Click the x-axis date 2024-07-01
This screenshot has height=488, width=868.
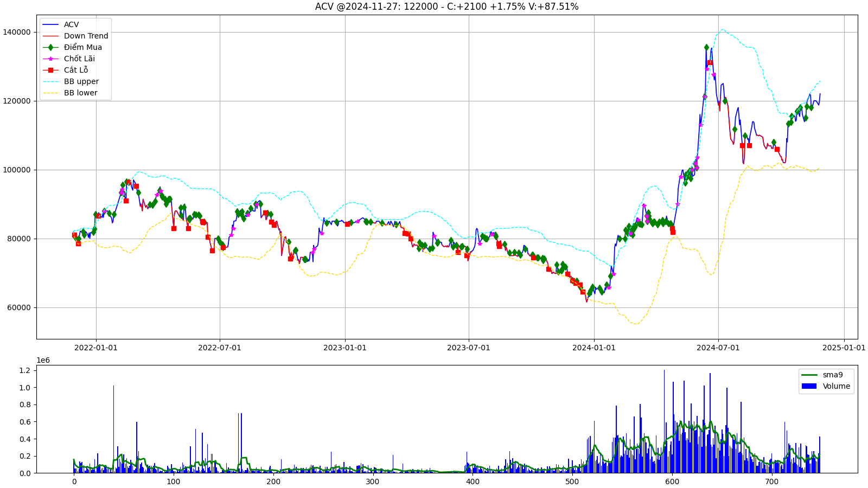(x=718, y=348)
